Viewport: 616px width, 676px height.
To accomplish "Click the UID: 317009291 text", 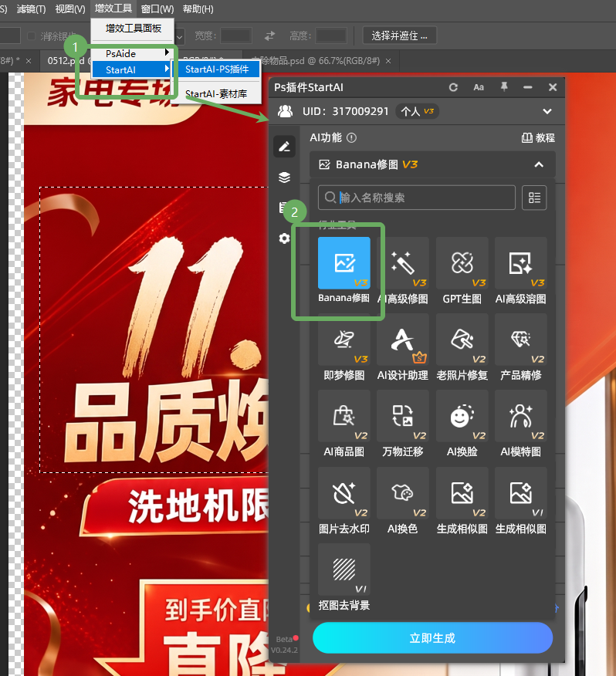I will coord(346,111).
